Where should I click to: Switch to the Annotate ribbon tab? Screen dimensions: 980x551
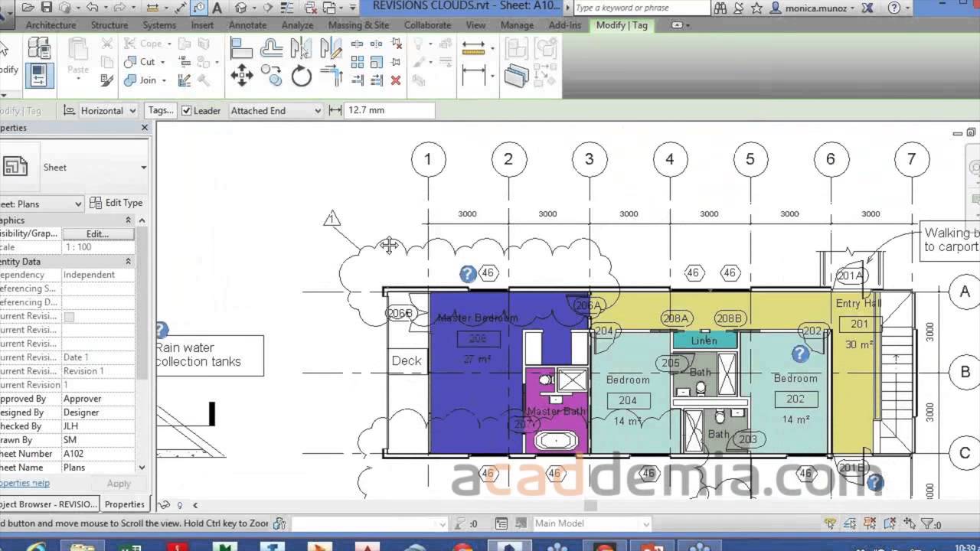coord(247,25)
